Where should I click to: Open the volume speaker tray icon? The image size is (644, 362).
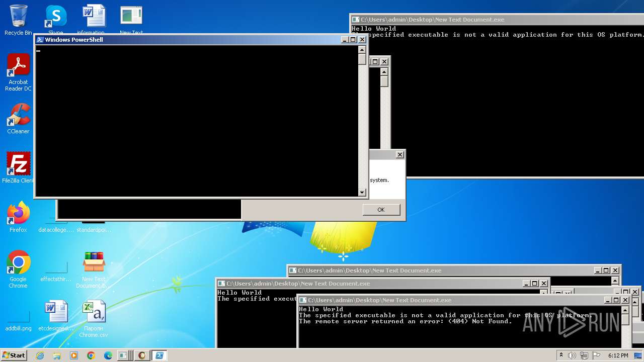point(572,355)
